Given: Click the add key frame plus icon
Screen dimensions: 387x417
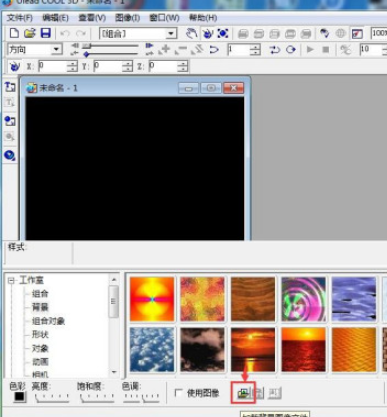Looking at the screenshot, I should pyautogui.click(x=165, y=50).
